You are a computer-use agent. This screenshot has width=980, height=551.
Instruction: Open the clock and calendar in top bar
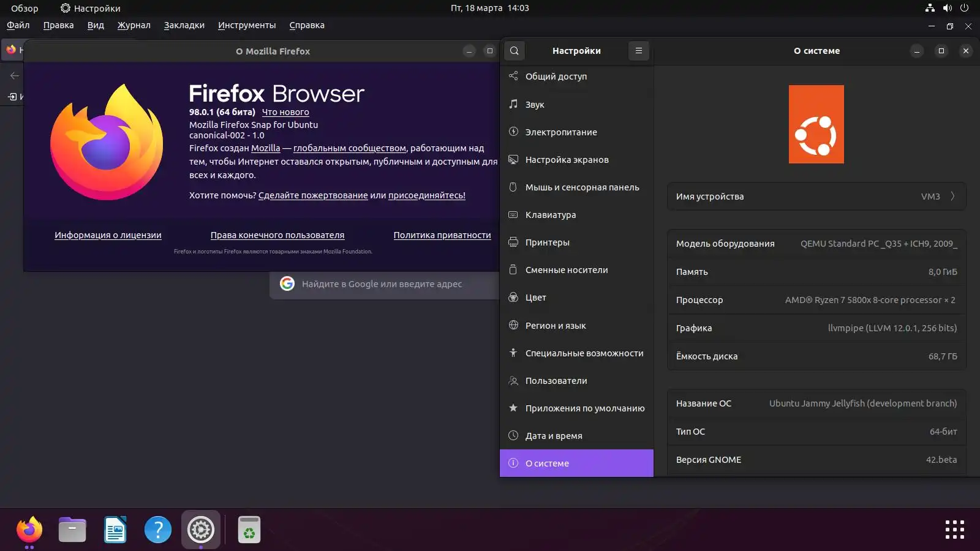coord(490,8)
